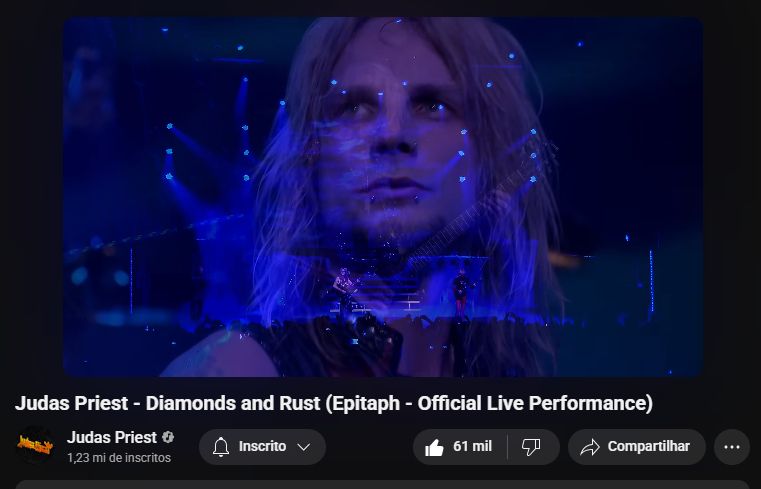Click the guitarist on the stage's left side
Screen dimensions: 761x489
[344, 290]
